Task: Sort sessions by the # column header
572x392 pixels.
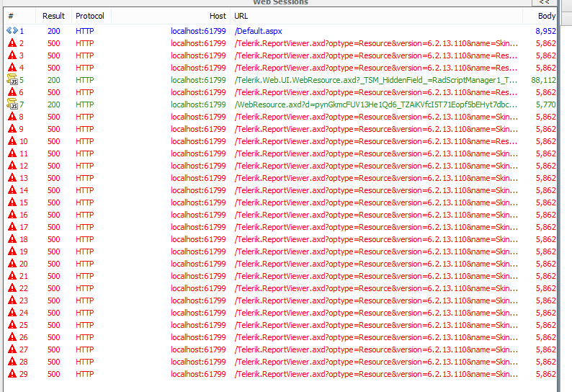Action: pos(19,16)
